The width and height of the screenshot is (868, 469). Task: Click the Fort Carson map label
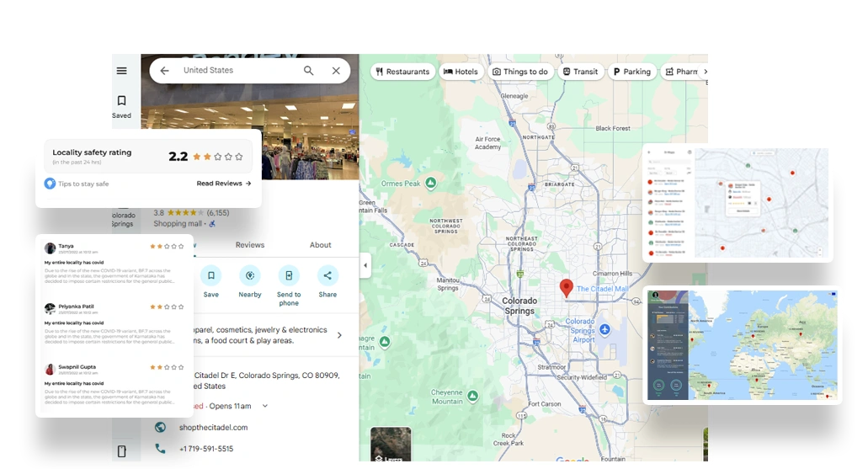[544, 404]
